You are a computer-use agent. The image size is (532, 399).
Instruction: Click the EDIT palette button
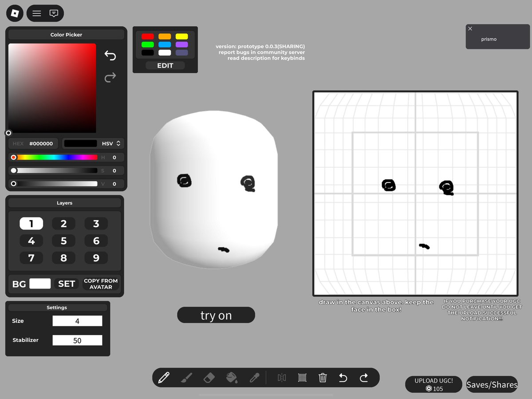pyautogui.click(x=165, y=66)
